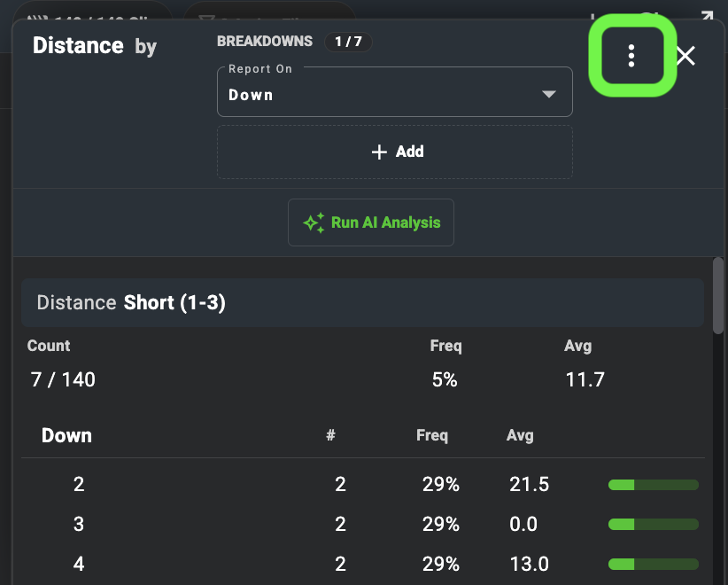
Task: Click the green frequency bar for Down 4
Action: click(654, 564)
